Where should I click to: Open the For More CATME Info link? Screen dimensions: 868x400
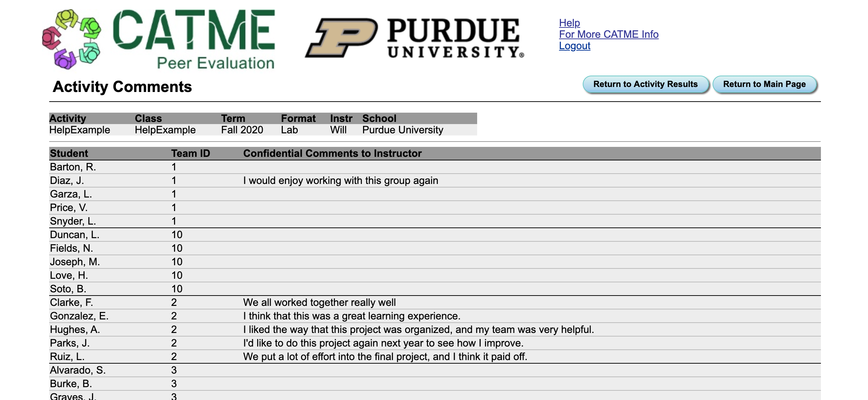click(x=608, y=34)
